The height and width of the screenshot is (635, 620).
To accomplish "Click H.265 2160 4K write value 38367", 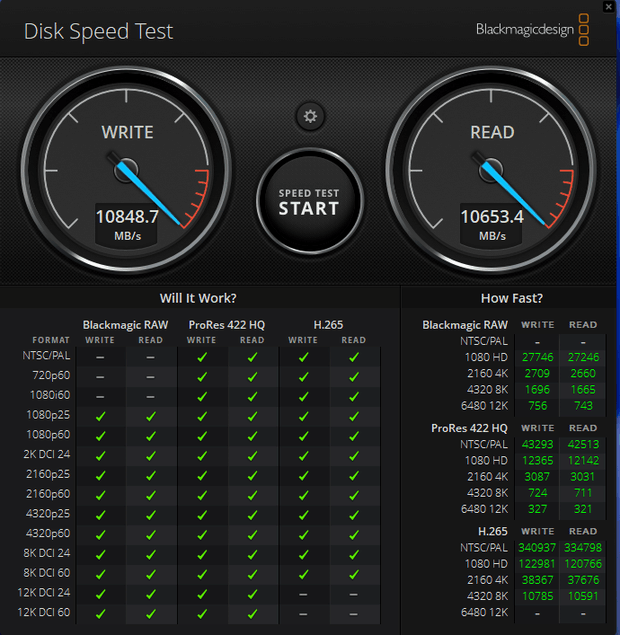I will coord(537,580).
